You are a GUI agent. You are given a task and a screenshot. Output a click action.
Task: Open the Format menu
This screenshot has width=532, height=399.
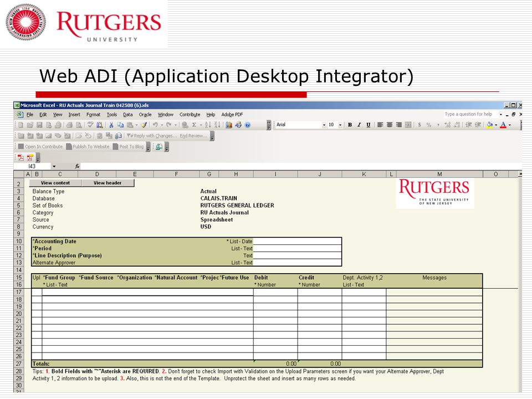[93, 115]
